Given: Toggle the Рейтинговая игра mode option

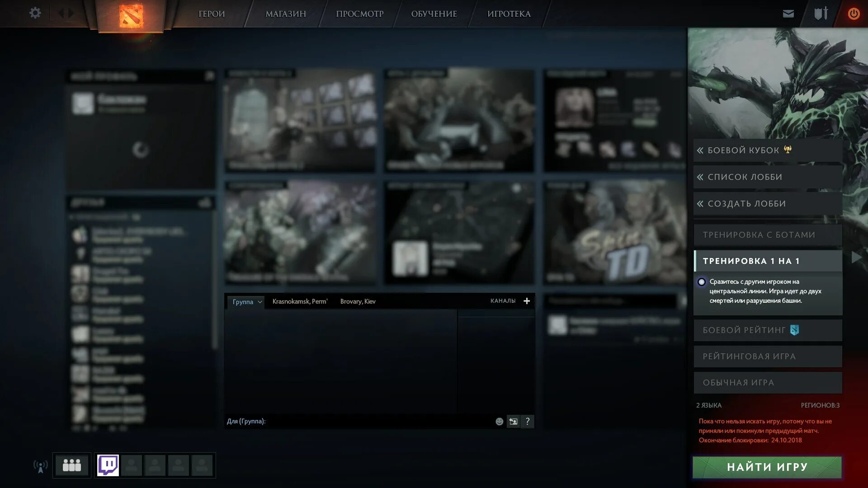Looking at the screenshot, I should 767,357.
